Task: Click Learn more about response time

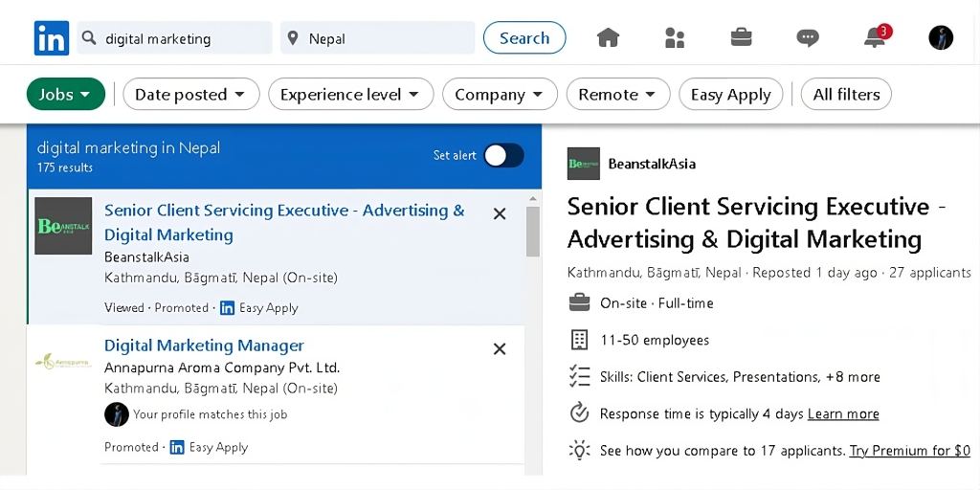Action: (843, 413)
